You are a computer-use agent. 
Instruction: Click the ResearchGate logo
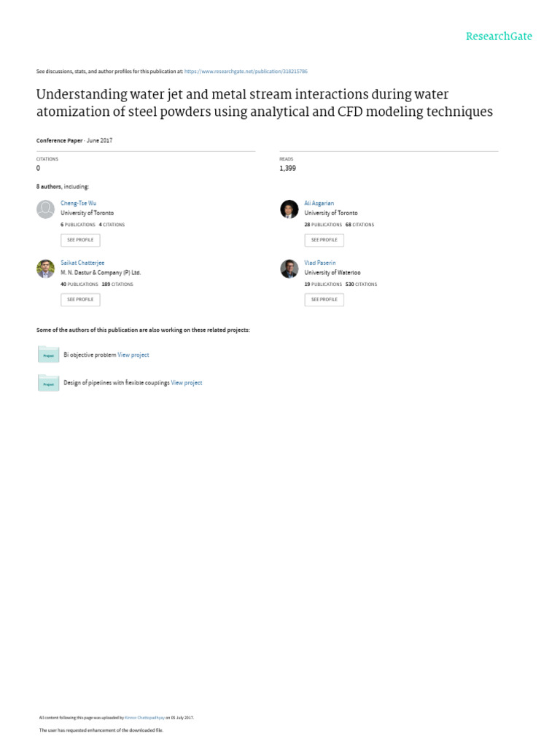(x=499, y=36)
